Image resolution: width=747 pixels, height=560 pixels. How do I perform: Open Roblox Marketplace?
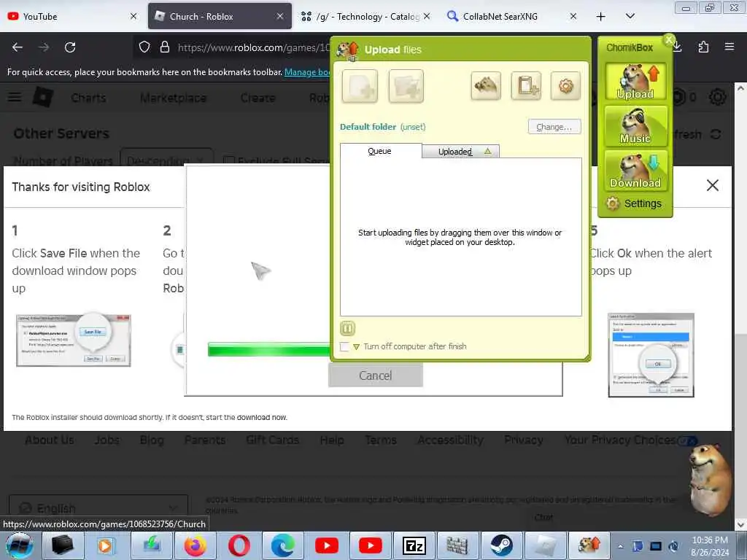[174, 98]
